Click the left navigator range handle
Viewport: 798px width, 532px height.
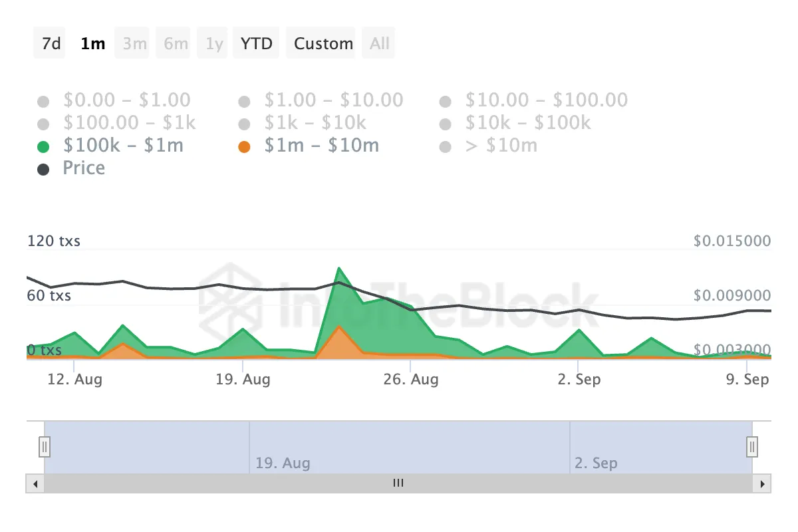[x=45, y=446]
